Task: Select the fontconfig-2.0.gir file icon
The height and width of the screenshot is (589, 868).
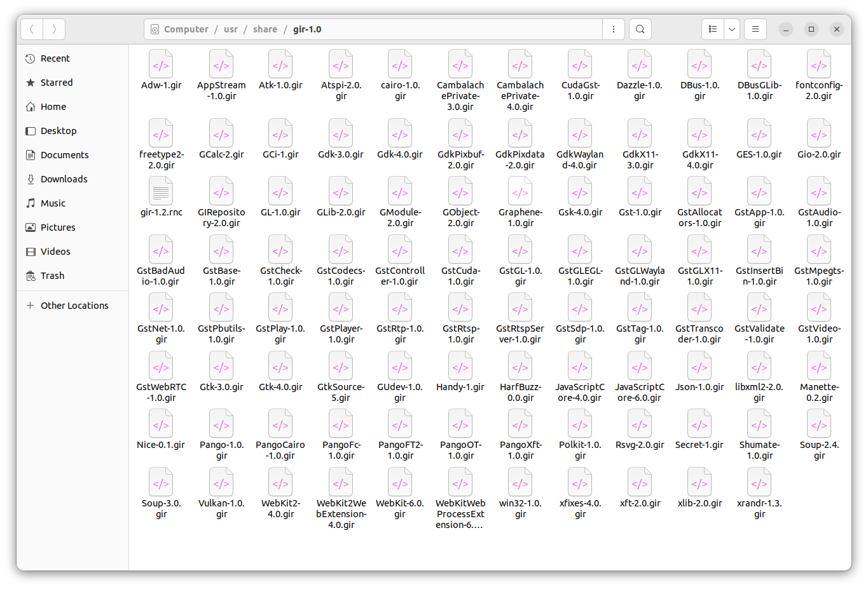Action: coord(819,64)
